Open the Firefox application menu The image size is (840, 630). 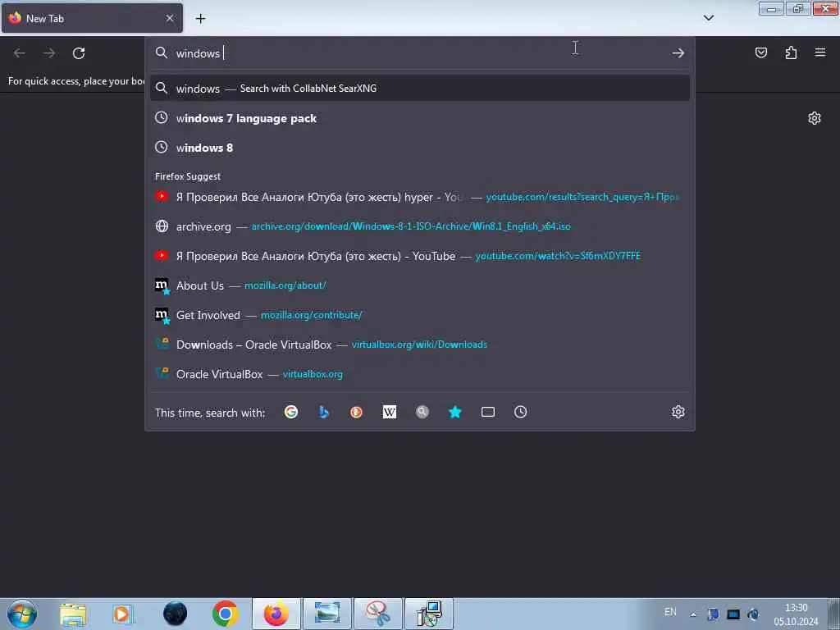(820, 52)
